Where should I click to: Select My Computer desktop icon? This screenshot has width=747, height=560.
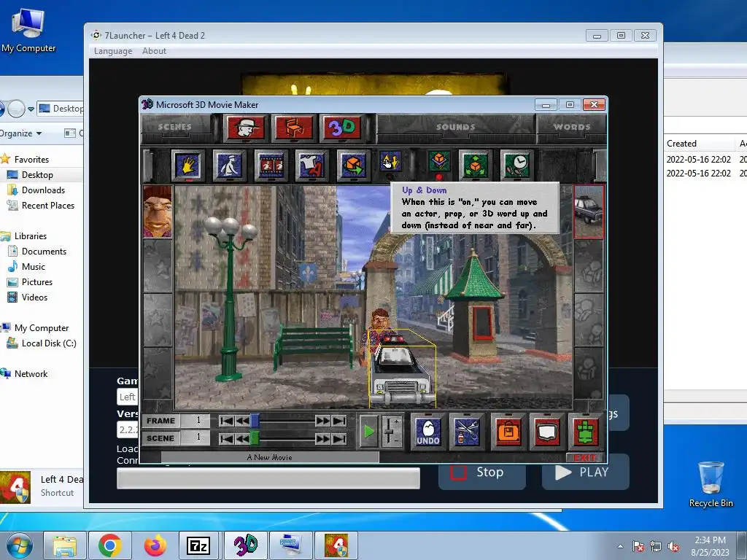28,29
